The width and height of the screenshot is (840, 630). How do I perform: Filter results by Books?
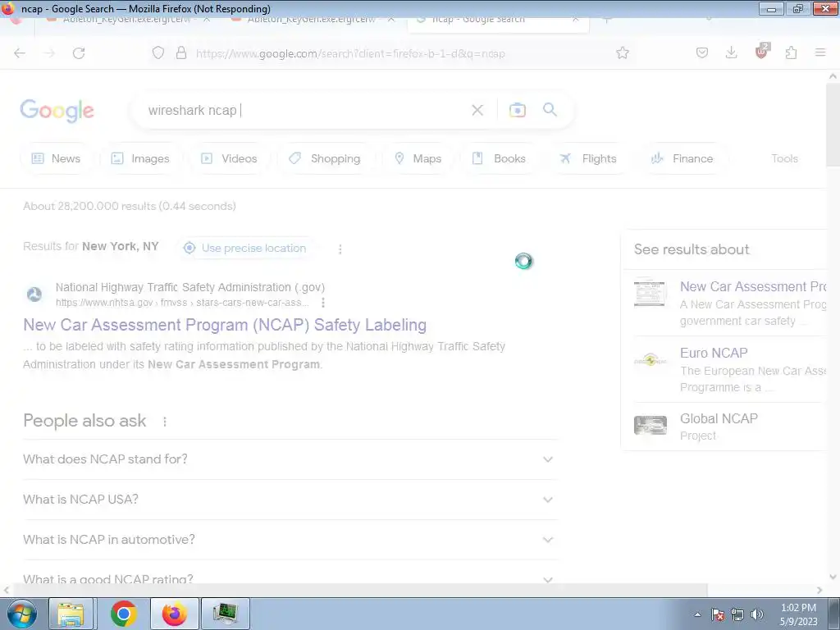pyautogui.click(x=500, y=158)
